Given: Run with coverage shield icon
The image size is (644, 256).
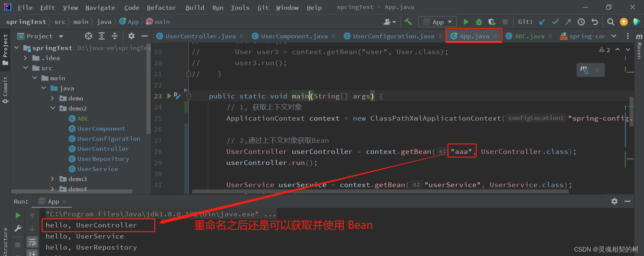Looking at the screenshot, I should [492, 22].
